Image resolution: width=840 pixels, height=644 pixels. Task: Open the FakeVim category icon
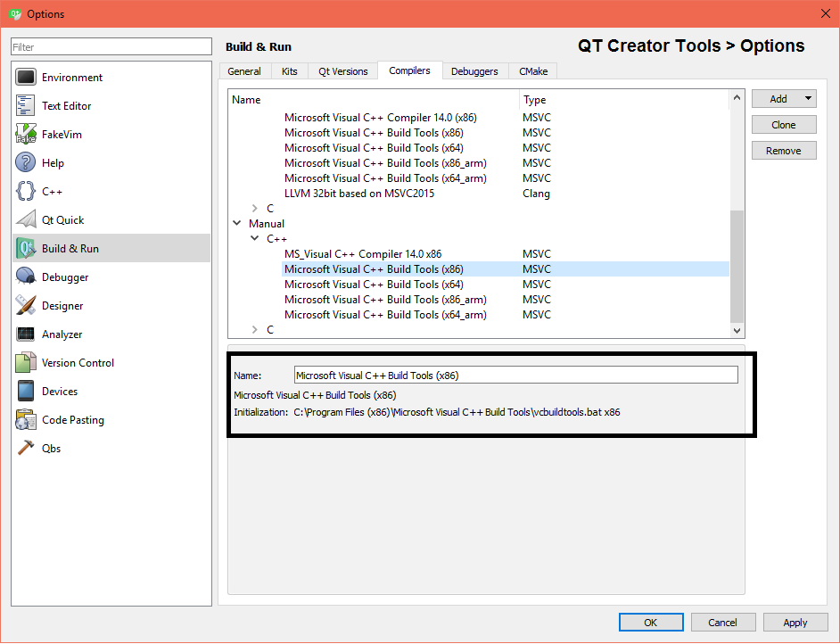coord(26,134)
